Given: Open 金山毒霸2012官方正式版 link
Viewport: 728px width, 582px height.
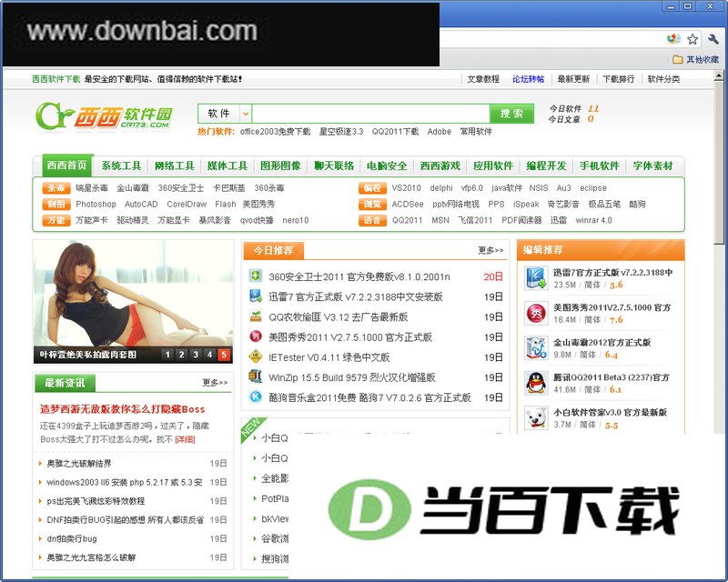Looking at the screenshot, I should [602, 343].
